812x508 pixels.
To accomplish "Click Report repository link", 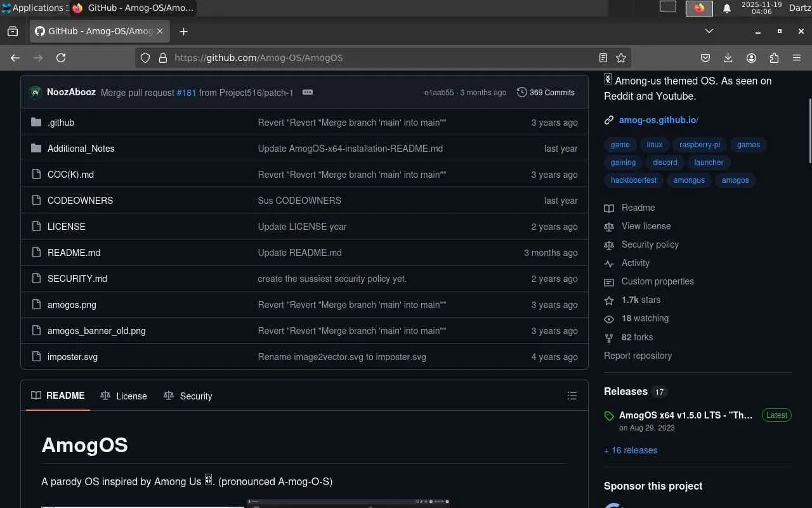I will 638,356.
